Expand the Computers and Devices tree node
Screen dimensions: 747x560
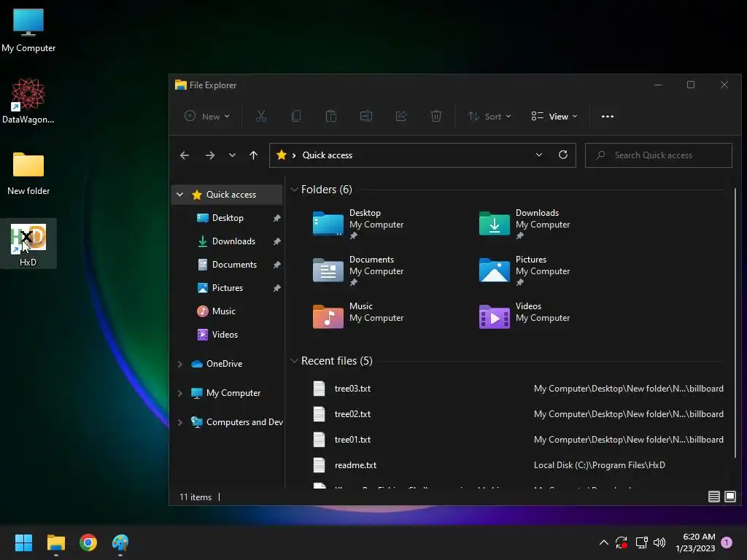click(x=179, y=422)
